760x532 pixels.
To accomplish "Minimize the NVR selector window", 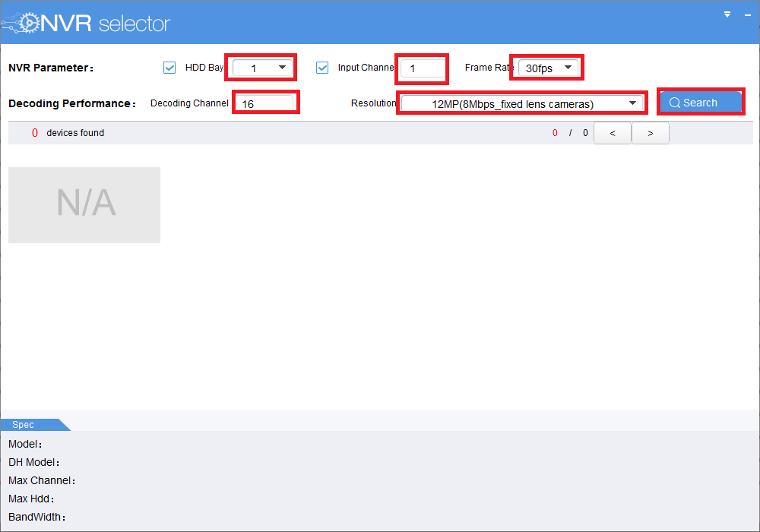I will click(747, 15).
